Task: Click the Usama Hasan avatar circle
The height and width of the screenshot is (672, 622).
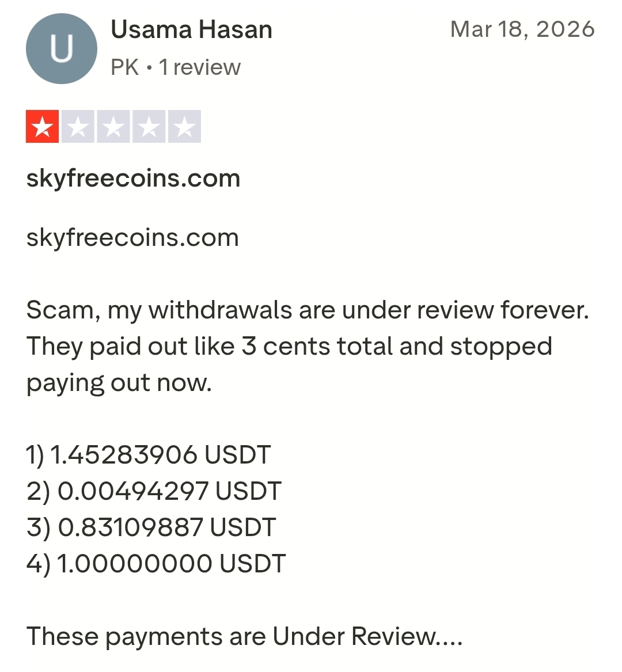Action: point(61,49)
